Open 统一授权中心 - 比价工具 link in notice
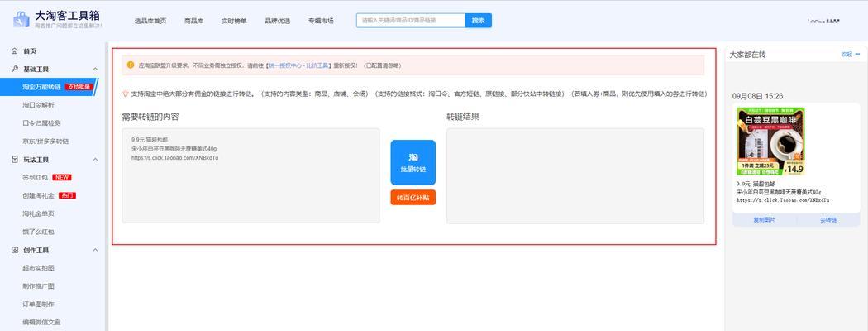The height and width of the screenshot is (331, 868). tap(299, 65)
